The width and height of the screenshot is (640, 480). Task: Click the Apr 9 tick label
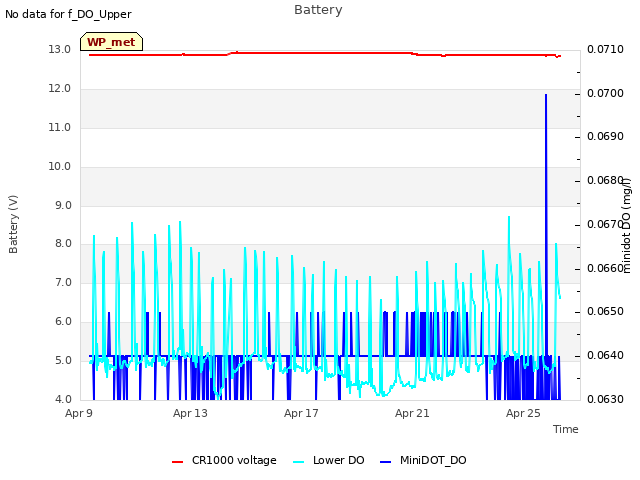[79, 413]
